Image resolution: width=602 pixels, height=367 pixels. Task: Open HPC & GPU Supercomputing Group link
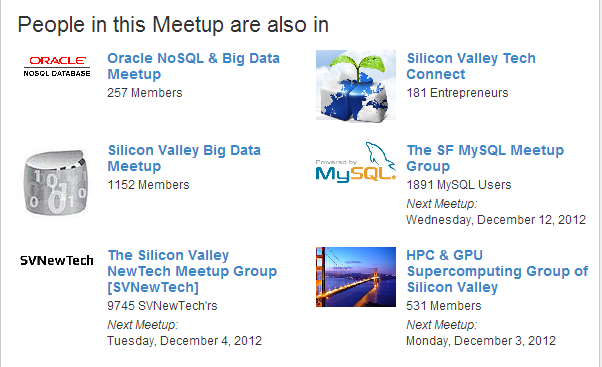(x=497, y=271)
